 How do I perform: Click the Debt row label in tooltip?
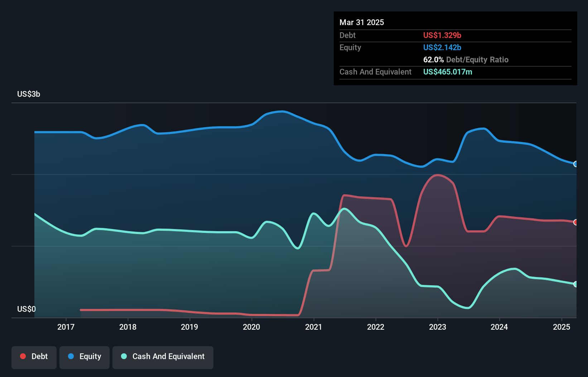pyautogui.click(x=347, y=35)
